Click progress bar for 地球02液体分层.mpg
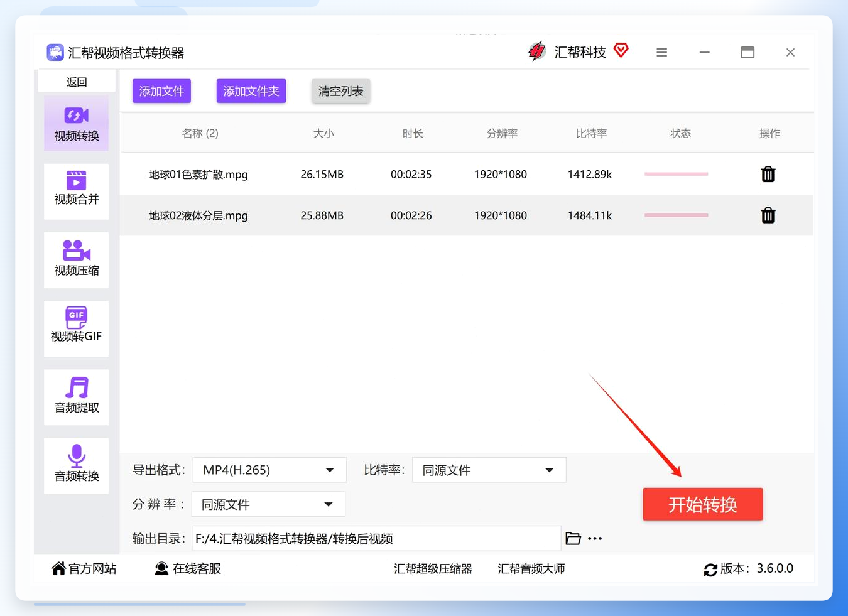This screenshot has width=848, height=616. (676, 215)
